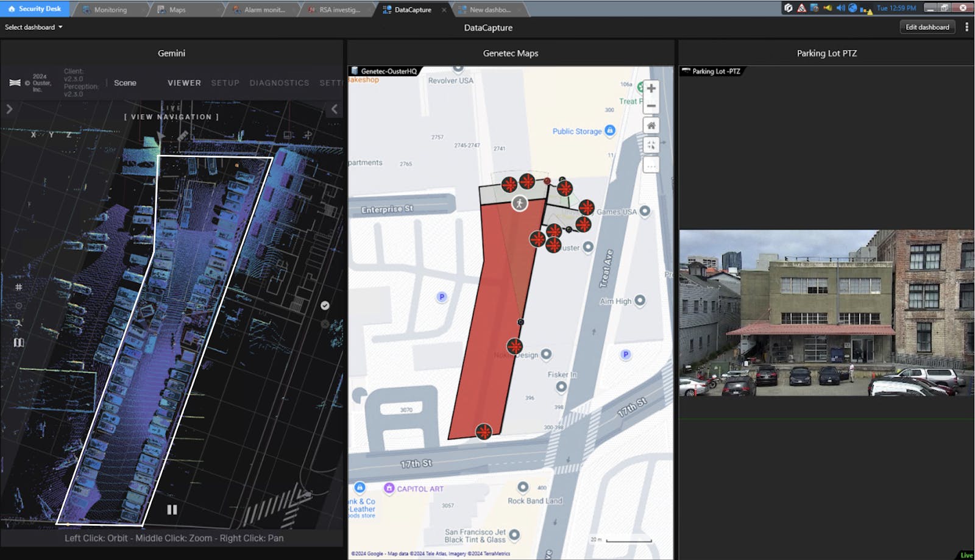Collapse the right Gemini panel arrow

coord(334,110)
